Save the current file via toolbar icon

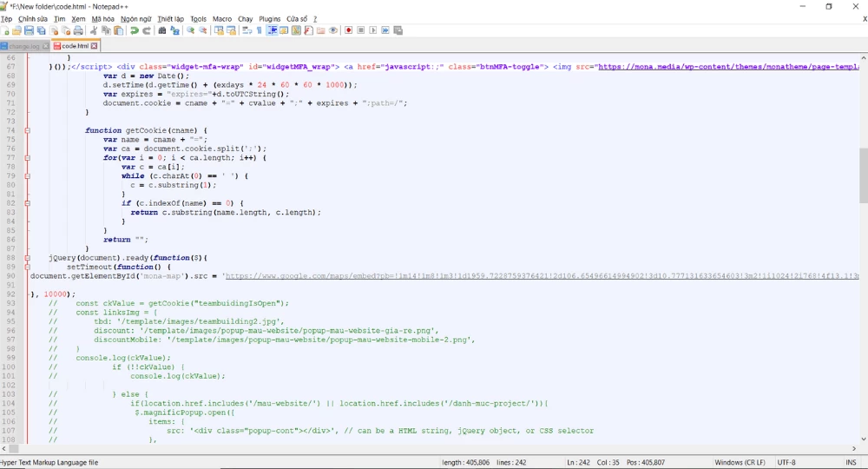point(29,30)
